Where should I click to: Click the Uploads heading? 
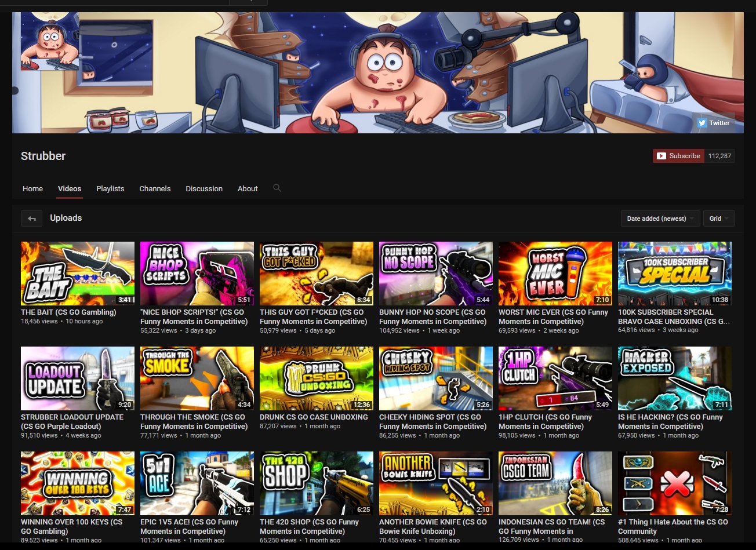pyautogui.click(x=66, y=218)
